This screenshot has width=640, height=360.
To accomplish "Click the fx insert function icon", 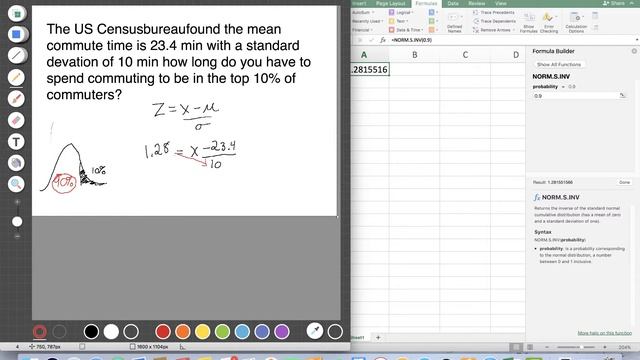I will (383, 40).
